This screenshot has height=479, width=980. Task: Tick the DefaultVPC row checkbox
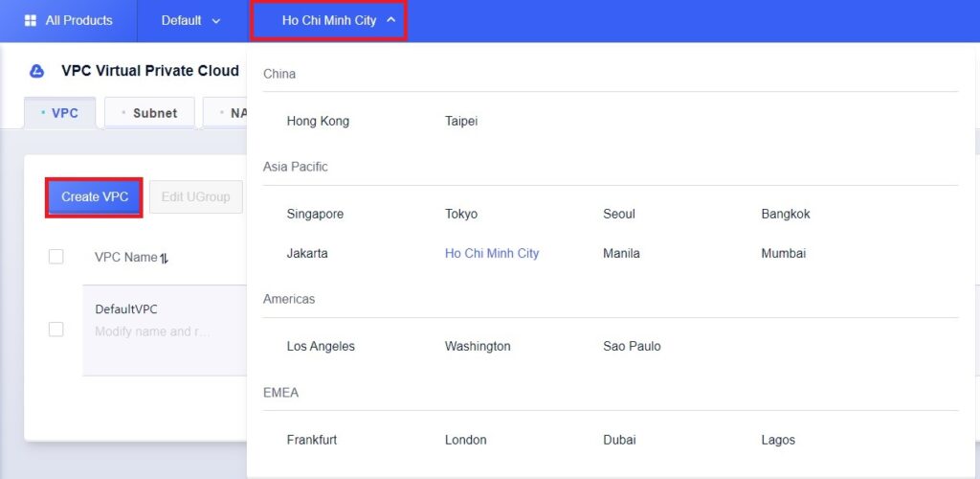click(56, 330)
